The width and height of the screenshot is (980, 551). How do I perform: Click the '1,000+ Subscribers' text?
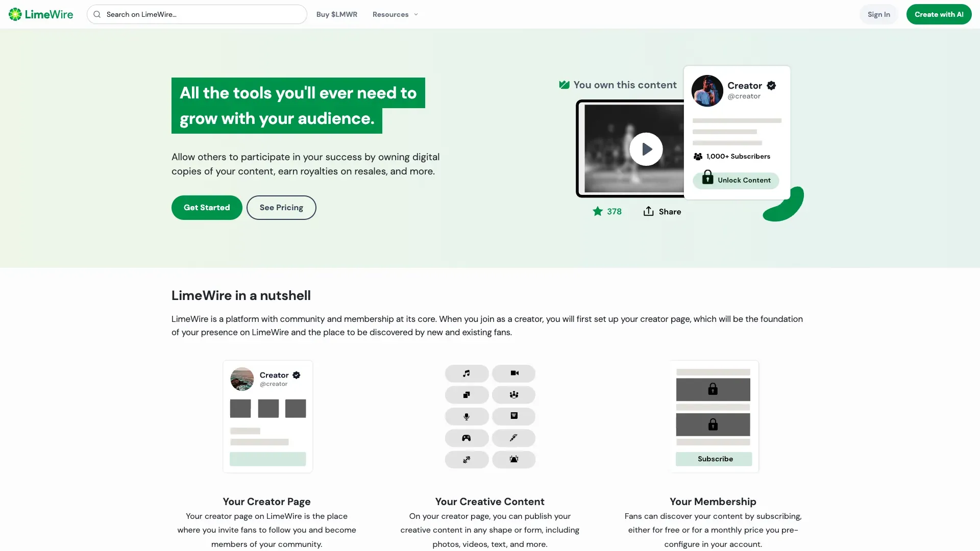(739, 157)
